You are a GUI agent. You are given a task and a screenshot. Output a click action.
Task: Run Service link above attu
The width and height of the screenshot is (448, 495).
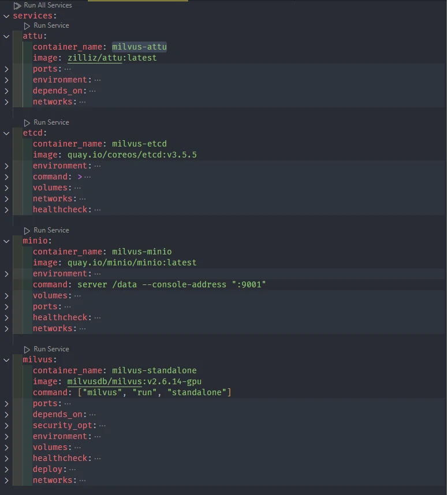click(x=51, y=25)
